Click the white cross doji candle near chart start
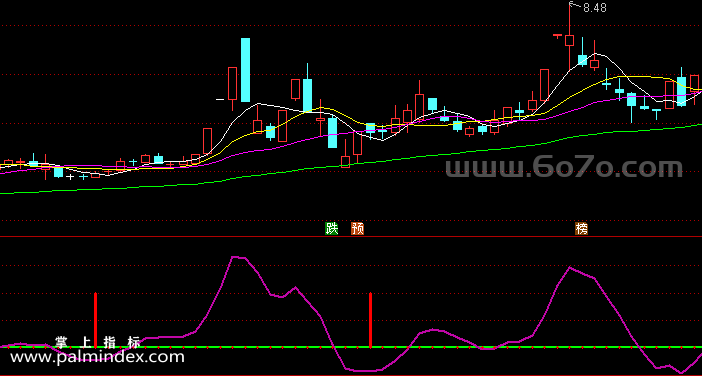702x376 pixels. click(x=70, y=177)
